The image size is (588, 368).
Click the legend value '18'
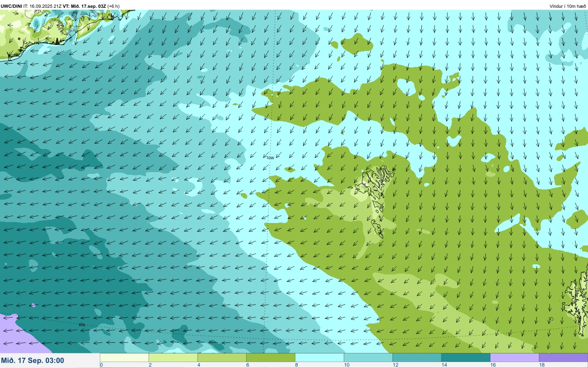click(541, 365)
